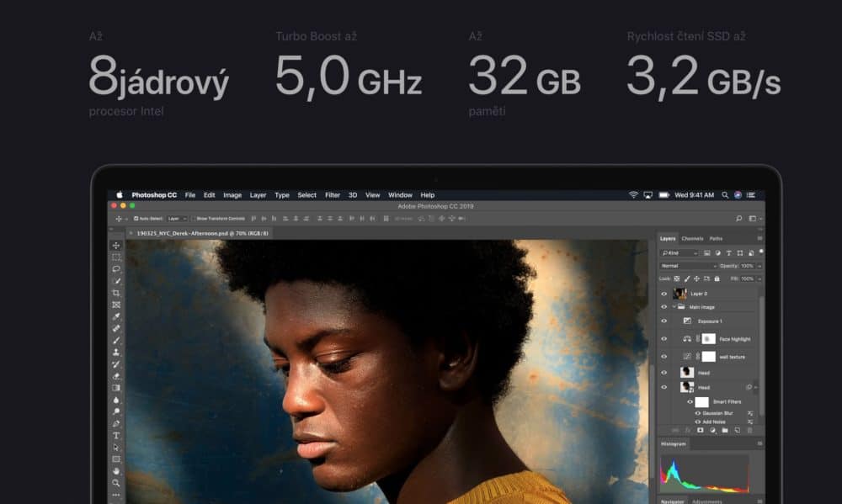Click the lock all padlock icon
The width and height of the screenshot is (842, 504).
point(717,279)
